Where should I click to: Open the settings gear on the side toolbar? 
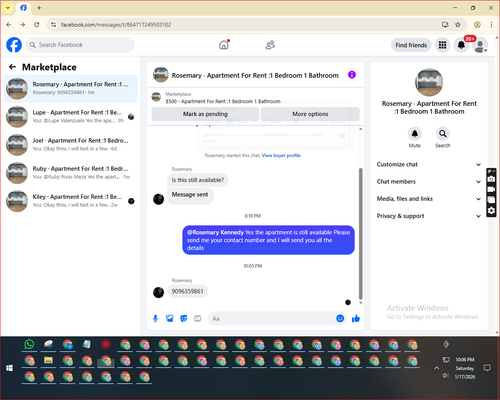(x=491, y=211)
